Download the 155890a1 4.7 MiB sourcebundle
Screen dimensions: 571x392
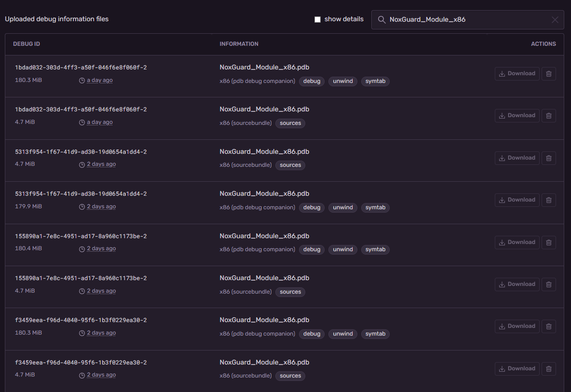[x=517, y=284]
